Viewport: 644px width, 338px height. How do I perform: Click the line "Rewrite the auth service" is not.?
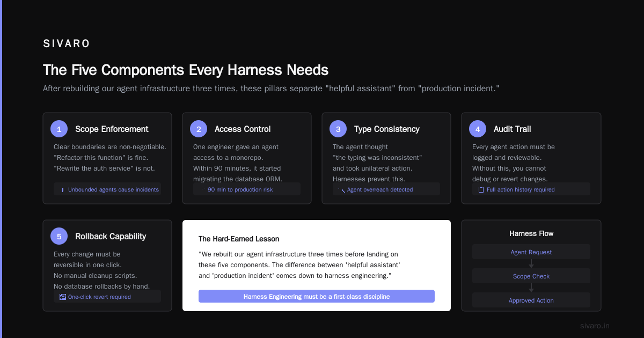(104, 168)
